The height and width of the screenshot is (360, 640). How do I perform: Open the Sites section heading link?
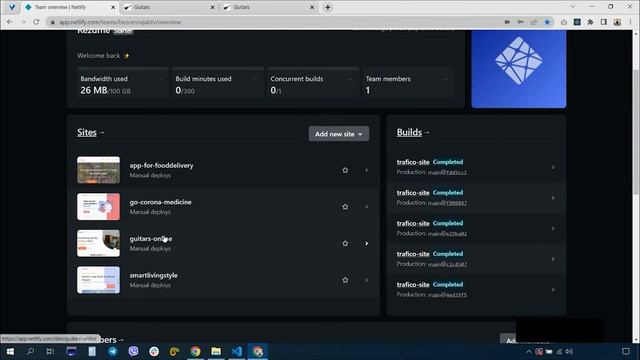[87, 132]
